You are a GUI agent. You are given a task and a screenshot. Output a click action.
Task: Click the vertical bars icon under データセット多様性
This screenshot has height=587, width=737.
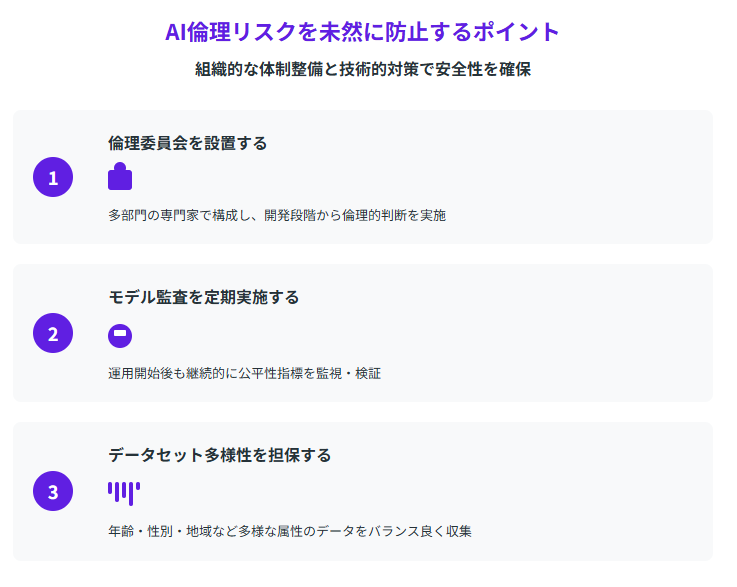point(123,492)
